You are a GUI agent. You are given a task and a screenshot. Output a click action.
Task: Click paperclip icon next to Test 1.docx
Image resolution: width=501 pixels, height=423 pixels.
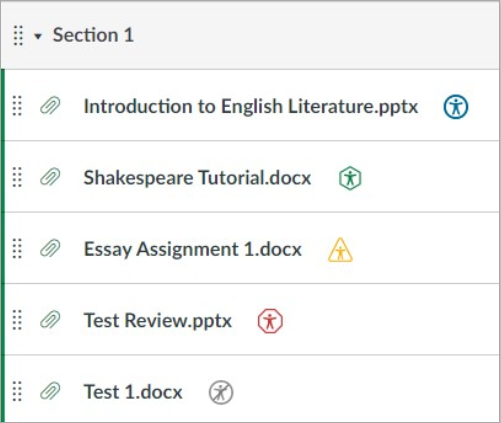[50, 391]
